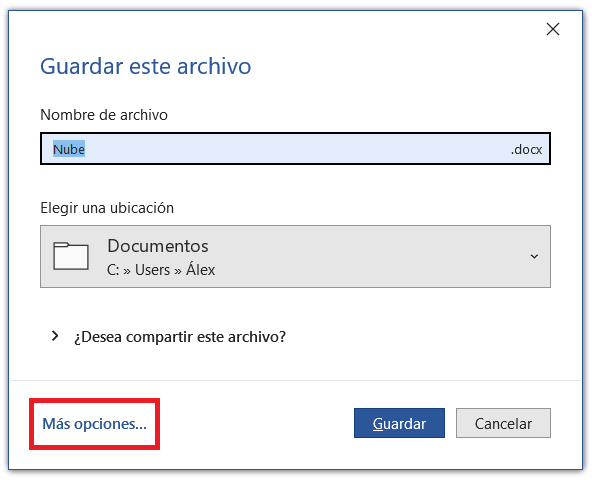Image resolution: width=592 pixels, height=480 pixels.
Task: Click the Documentos folder name in the location box
Action: point(158,246)
